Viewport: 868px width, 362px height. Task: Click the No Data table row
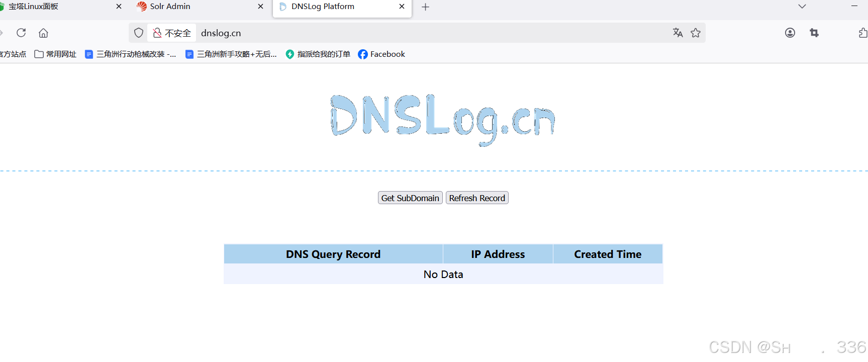(443, 274)
